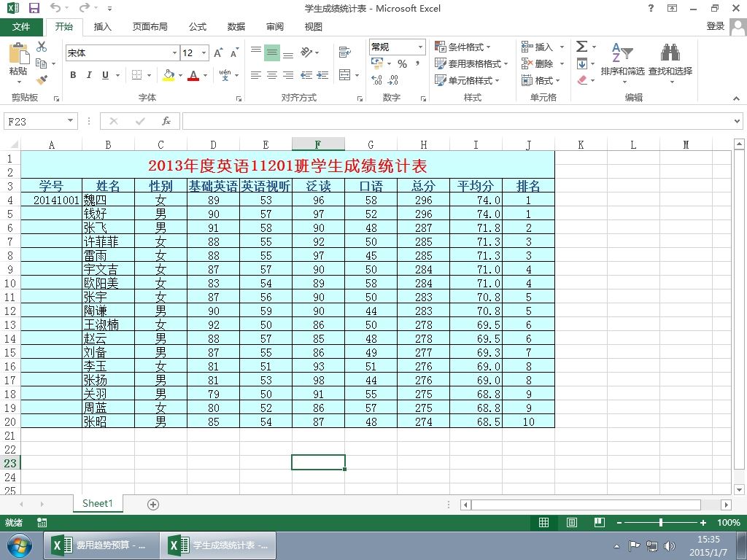Viewport: 747px width, 560px height.
Task: Decrease indent in alignment group
Action: 306,75
